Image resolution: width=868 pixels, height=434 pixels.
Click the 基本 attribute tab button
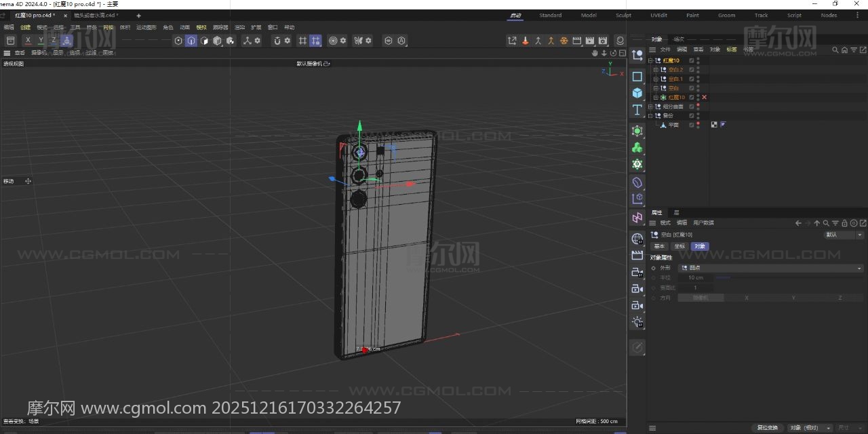click(x=659, y=246)
